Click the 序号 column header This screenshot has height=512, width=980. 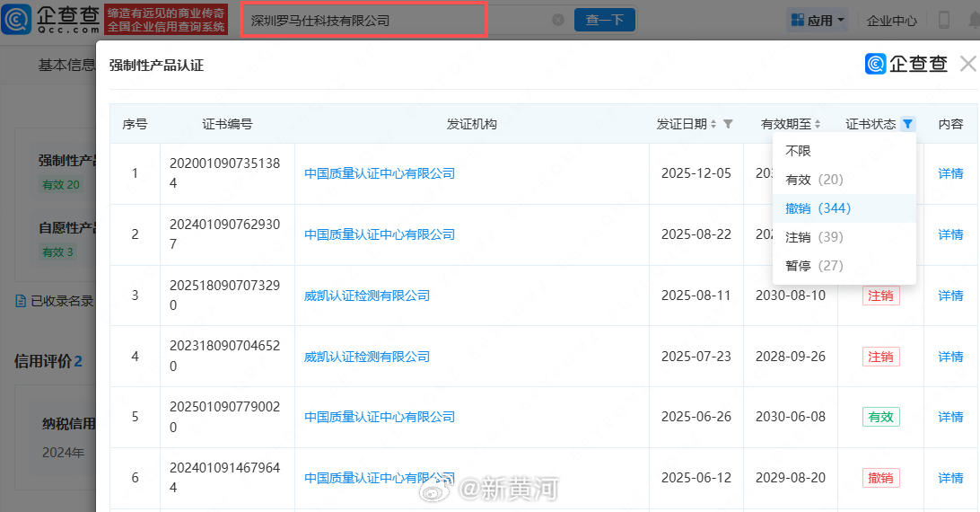point(135,124)
